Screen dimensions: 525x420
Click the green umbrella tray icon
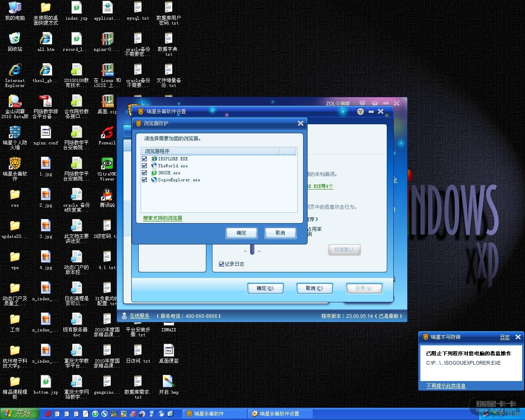click(x=493, y=414)
